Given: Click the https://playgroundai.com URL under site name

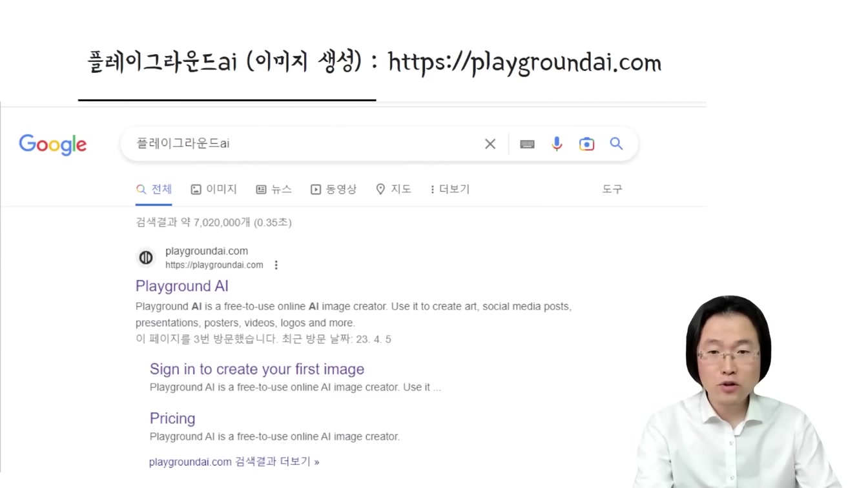Looking at the screenshot, I should (x=214, y=265).
